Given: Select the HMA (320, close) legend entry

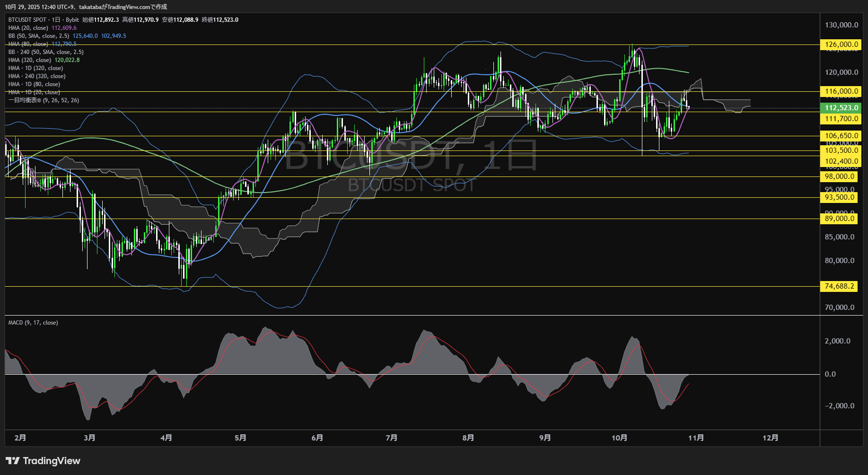Looking at the screenshot, I should (x=30, y=60).
